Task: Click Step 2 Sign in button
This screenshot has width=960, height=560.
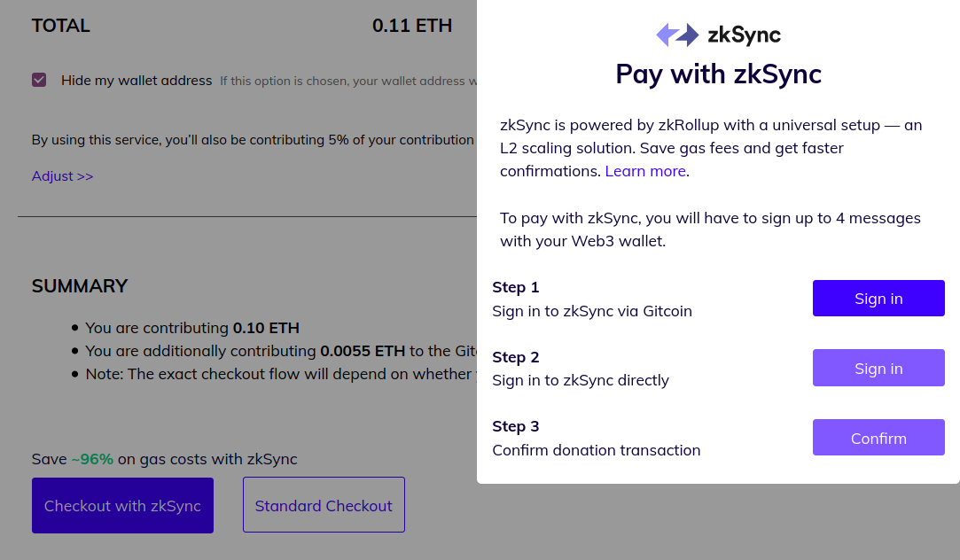Action: 878,368
